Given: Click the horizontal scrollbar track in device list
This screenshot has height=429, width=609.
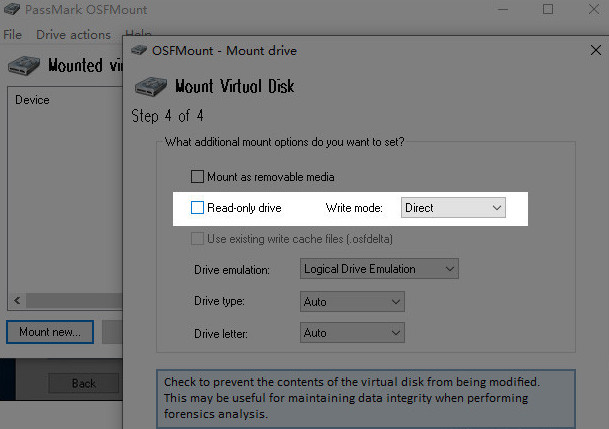Looking at the screenshot, I should tap(74, 300).
